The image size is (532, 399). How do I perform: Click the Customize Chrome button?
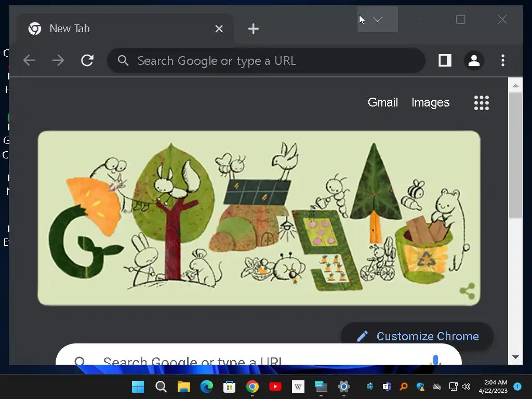pyautogui.click(x=417, y=336)
